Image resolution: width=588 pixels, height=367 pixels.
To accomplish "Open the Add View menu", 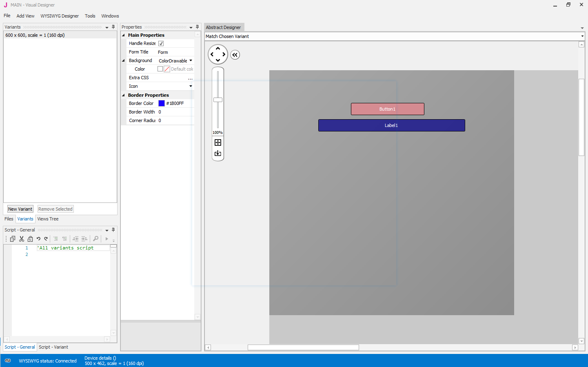I will pyautogui.click(x=25, y=16).
